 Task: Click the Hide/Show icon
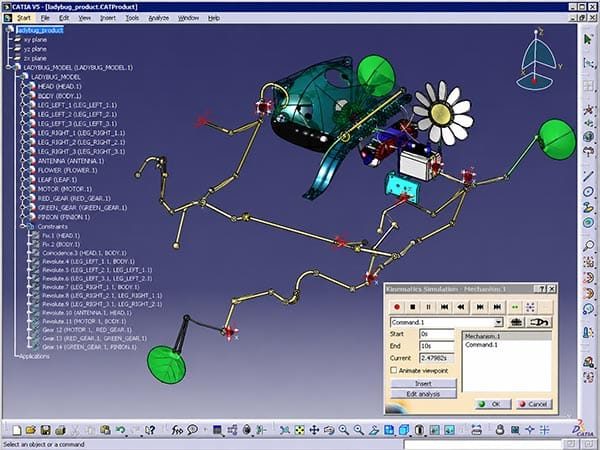pyautogui.click(x=435, y=430)
